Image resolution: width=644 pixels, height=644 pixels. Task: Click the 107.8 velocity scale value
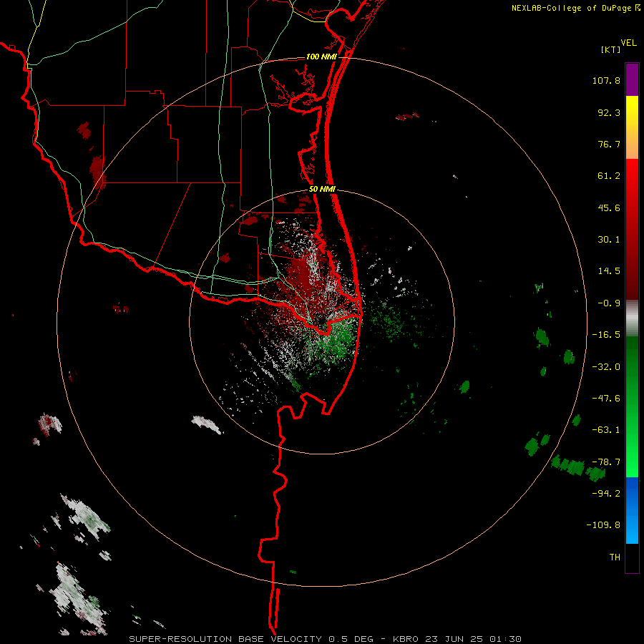pos(606,80)
